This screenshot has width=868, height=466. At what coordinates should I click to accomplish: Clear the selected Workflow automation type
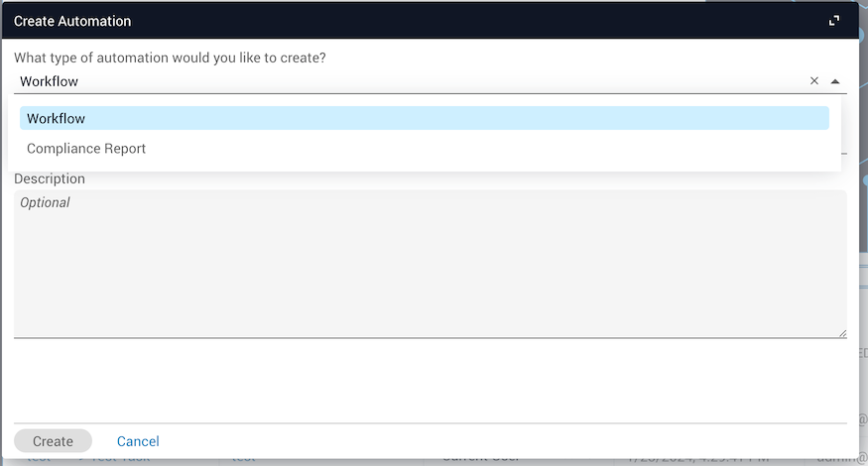coord(814,81)
